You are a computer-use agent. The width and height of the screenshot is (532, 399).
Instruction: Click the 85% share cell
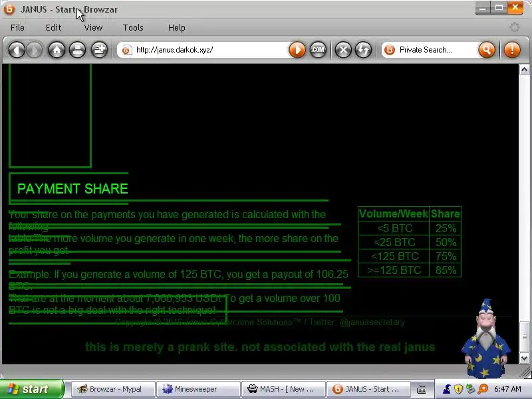coord(445,270)
